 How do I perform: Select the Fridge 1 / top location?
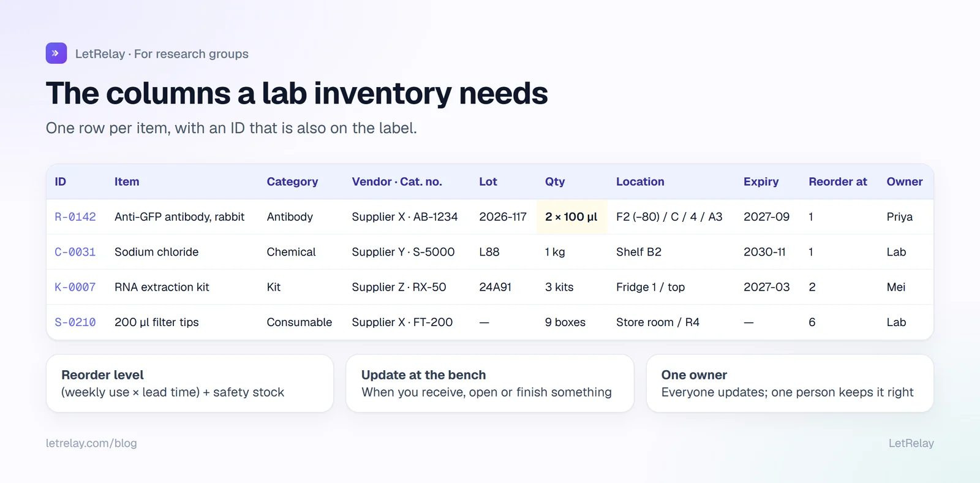(650, 287)
